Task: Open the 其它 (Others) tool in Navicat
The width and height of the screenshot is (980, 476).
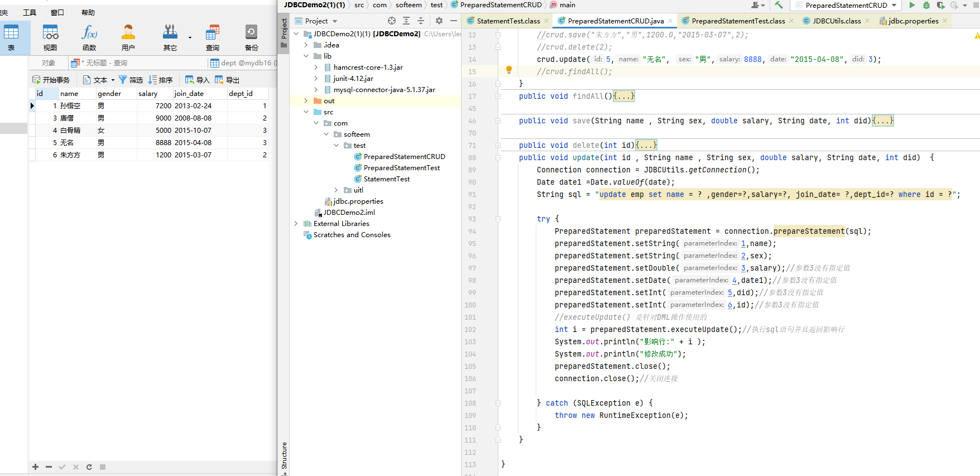Action: coord(170,37)
